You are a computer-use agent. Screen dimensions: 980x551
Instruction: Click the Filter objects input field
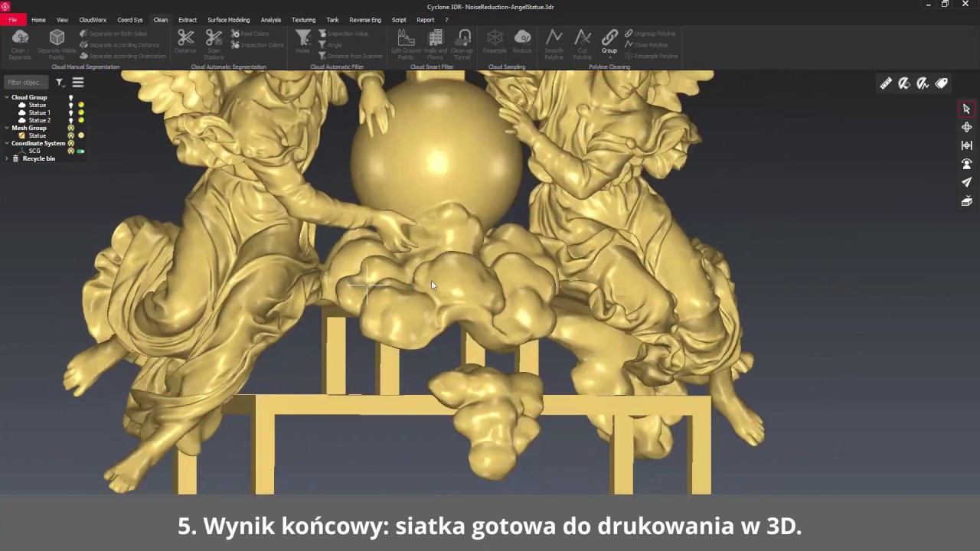point(26,82)
